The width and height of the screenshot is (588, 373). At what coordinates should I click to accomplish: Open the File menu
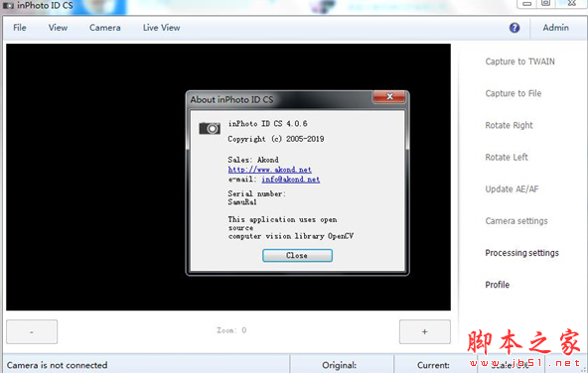point(20,28)
